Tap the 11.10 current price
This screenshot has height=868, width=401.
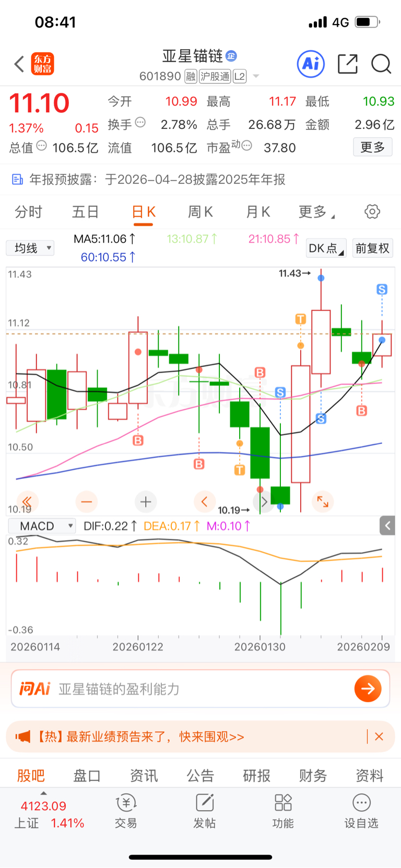[39, 103]
